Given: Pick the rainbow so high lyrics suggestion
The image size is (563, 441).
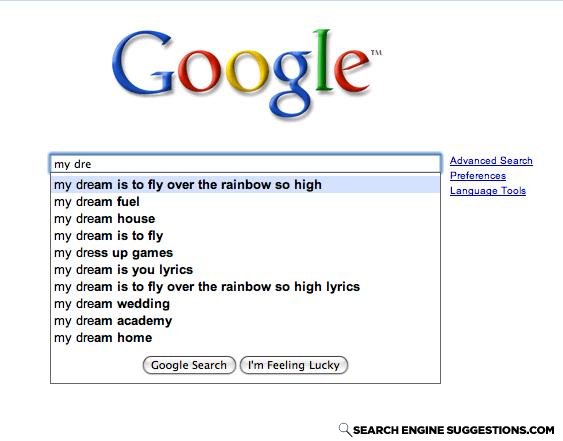Looking at the screenshot, I should tap(245, 287).
